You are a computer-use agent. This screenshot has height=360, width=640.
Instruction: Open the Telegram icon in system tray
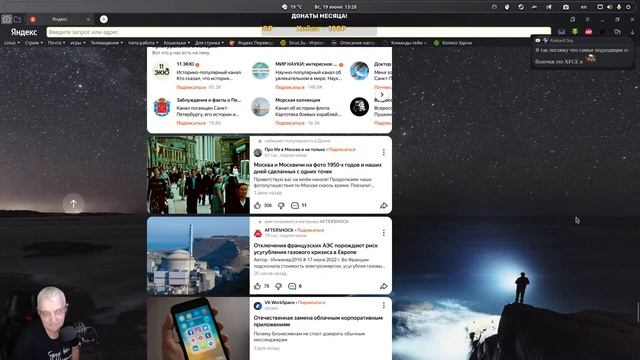pos(549,7)
